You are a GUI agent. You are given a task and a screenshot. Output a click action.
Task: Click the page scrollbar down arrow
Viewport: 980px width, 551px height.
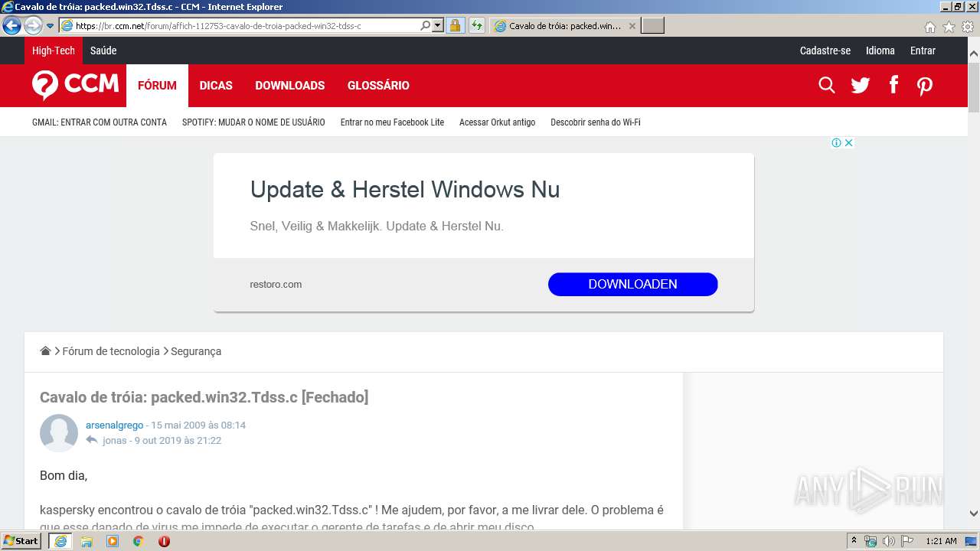click(973, 514)
